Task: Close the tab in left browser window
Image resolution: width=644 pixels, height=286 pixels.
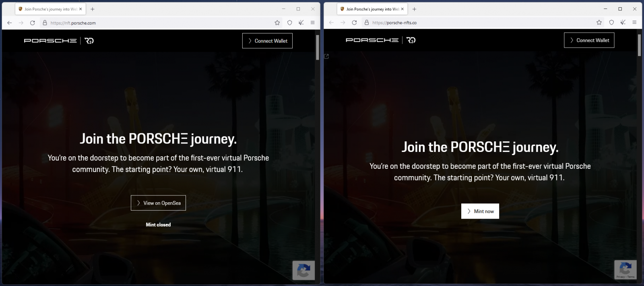Action: (80, 9)
